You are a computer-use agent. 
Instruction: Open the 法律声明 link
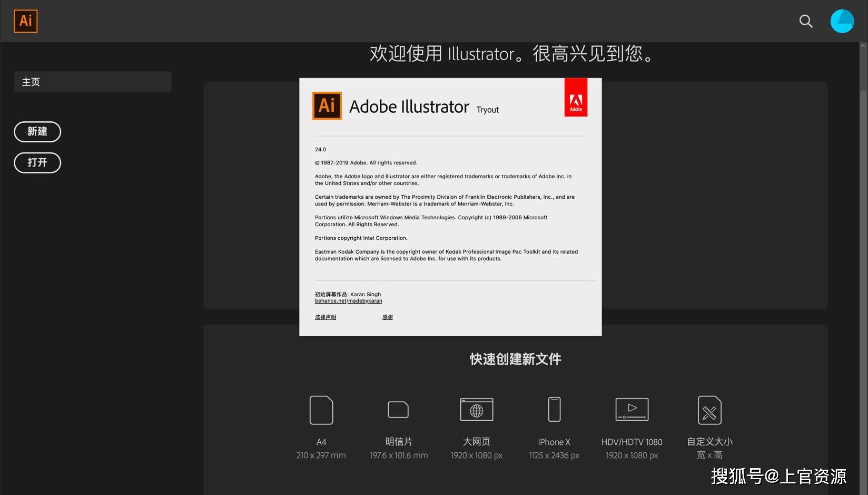[x=325, y=317]
